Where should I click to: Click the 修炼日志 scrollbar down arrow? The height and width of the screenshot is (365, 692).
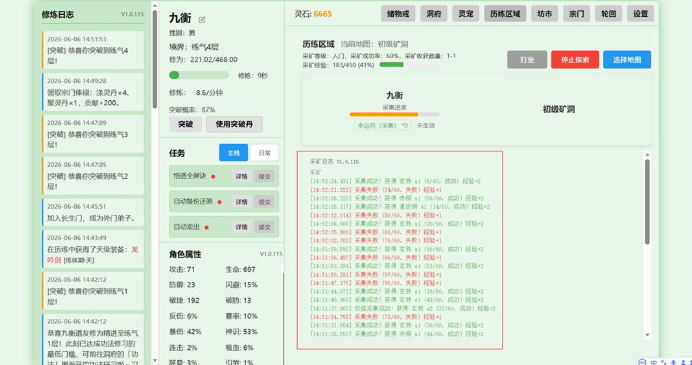click(x=154, y=361)
